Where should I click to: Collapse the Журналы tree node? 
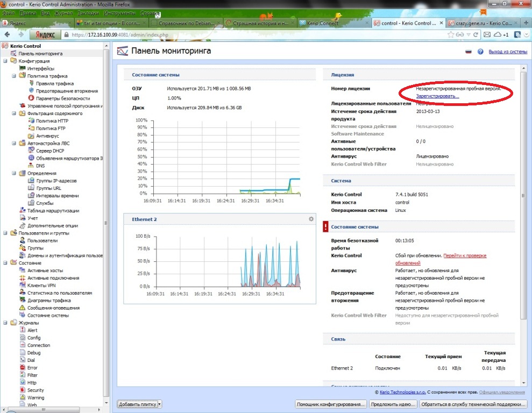(5, 323)
